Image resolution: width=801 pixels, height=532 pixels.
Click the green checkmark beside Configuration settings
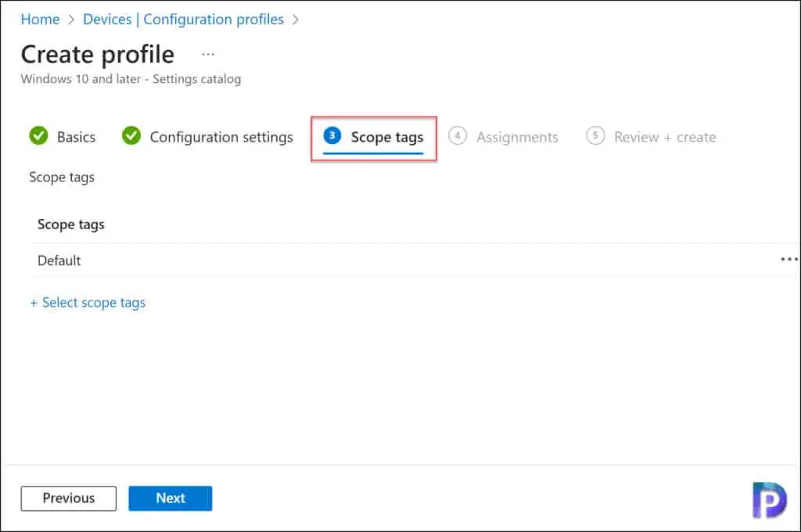click(x=131, y=136)
